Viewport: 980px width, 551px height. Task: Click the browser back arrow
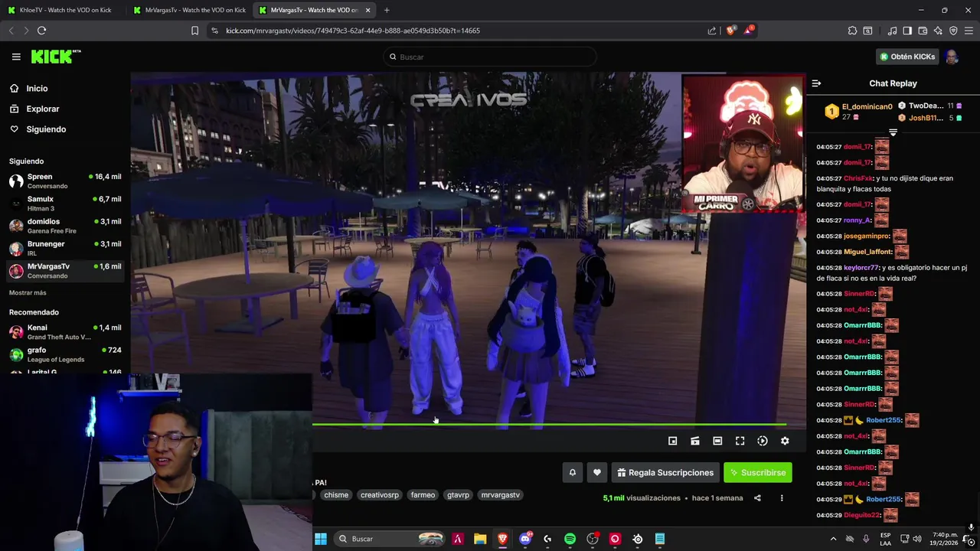tap(11, 31)
